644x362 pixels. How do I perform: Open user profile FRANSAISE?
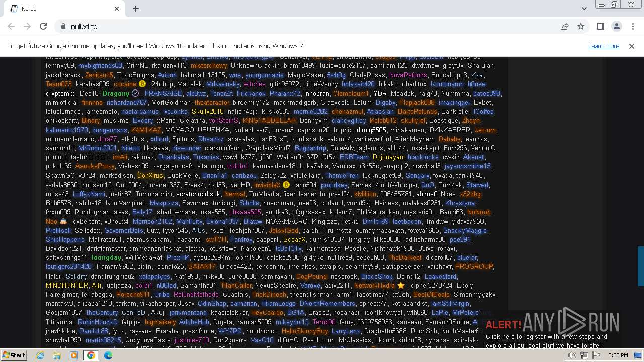(x=164, y=93)
